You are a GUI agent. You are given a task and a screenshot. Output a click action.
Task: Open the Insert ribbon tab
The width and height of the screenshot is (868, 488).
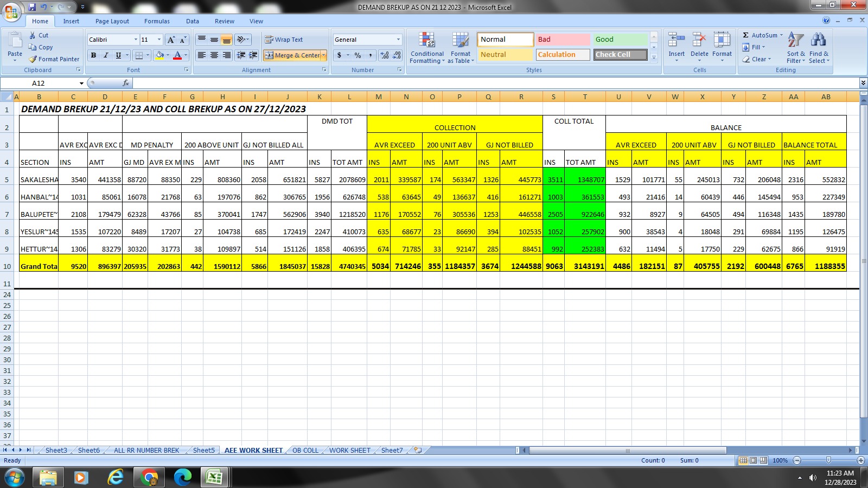(71, 21)
